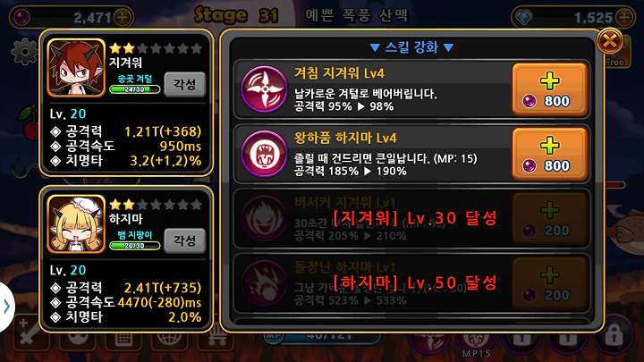Select the 지겨워 character portrait
The width and height of the screenshot is (644, 362).
coord(76,67)
